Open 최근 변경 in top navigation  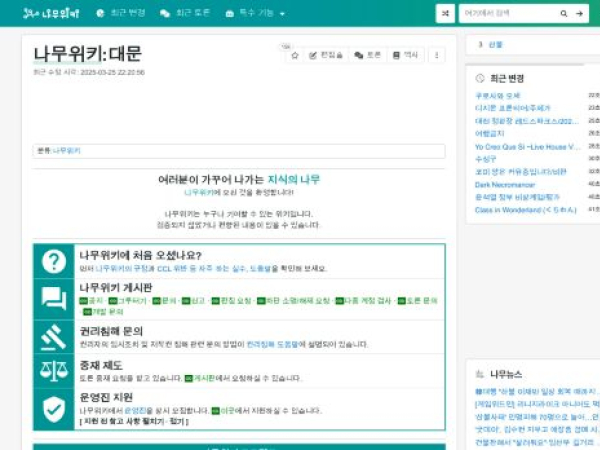point(121,13)
